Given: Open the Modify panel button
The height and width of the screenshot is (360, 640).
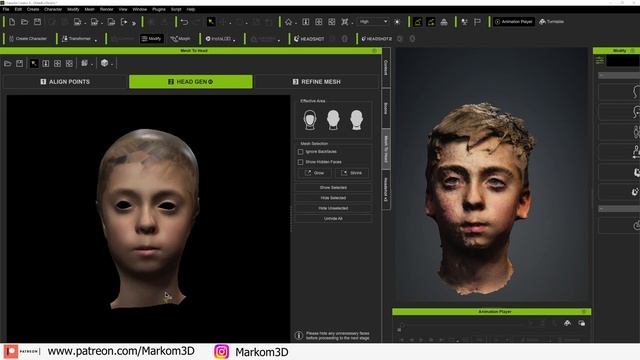Looking at the screenshot, I should click(x=151, y=39).
